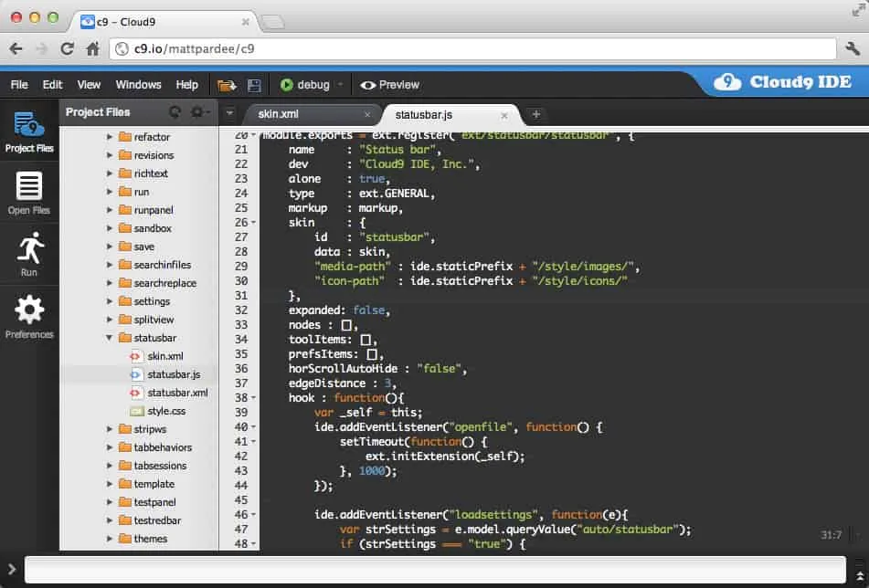Viewport: 869px width, 588px height.
Task: Click the browser home icon
Action: 92,48
